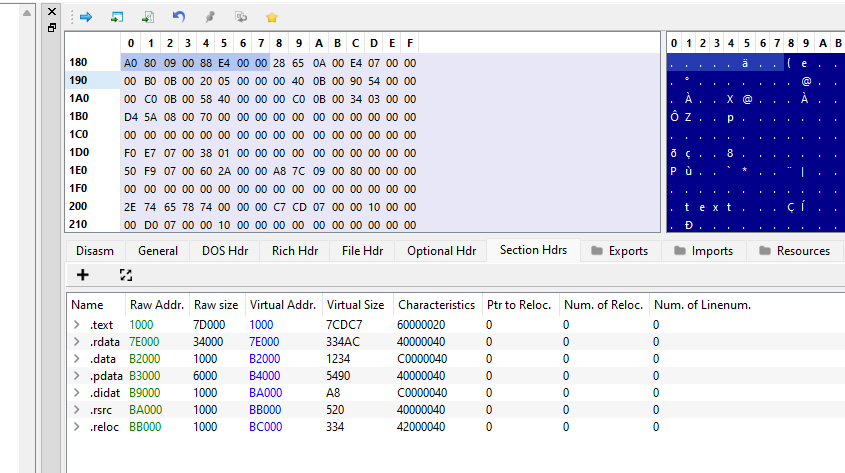Click the .text characteristics 60000020

coord(421,325)
